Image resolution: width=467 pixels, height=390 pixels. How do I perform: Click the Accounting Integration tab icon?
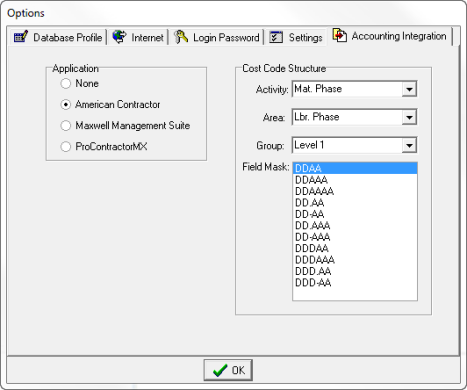click(x=340, y=35)
